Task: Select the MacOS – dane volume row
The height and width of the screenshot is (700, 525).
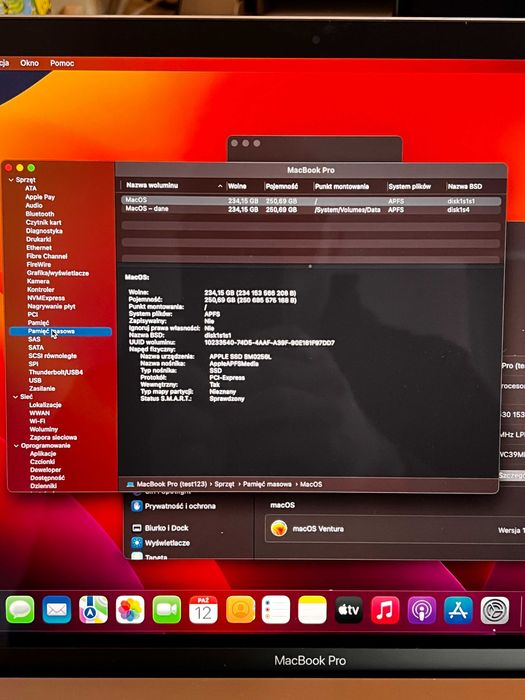Action: pyautogui.click(x=311, y=209)
